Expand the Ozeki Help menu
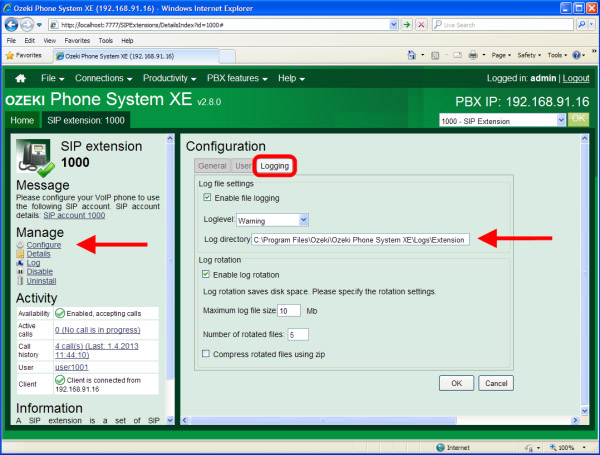Viewport: 600px width, 455px height. [291, 78]
